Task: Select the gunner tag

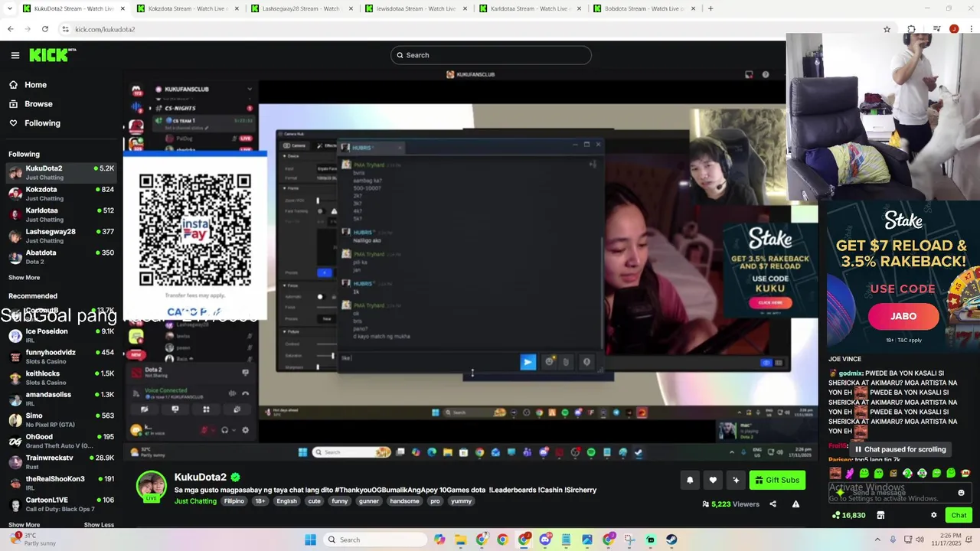Action: click(x=369, y=501)
